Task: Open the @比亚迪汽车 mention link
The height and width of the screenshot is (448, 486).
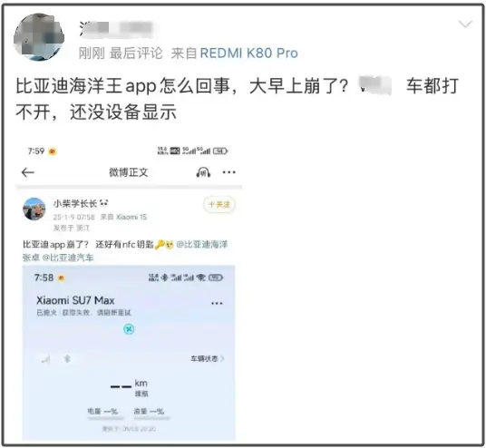Action: pyautogui.click(x=68, y=258)
